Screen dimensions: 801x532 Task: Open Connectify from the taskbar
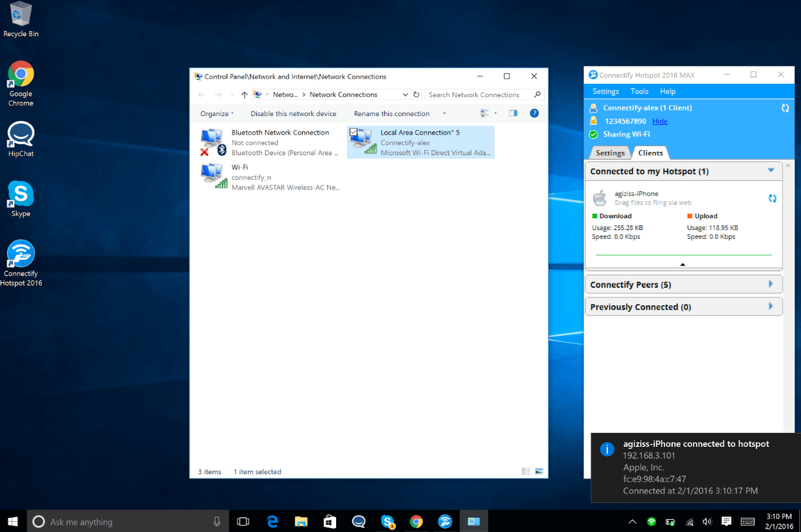coord(445,522)
